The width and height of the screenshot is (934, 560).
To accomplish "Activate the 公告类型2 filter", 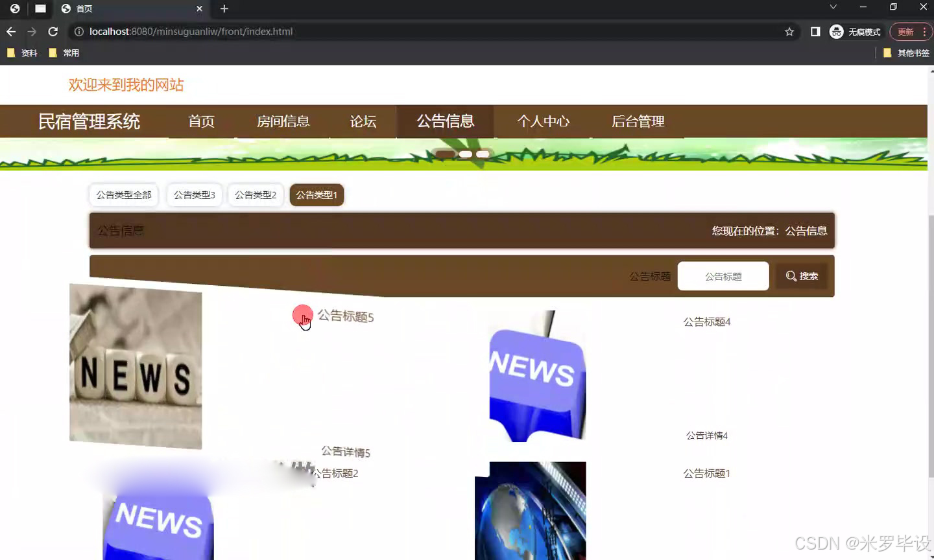I will point(256,194).
